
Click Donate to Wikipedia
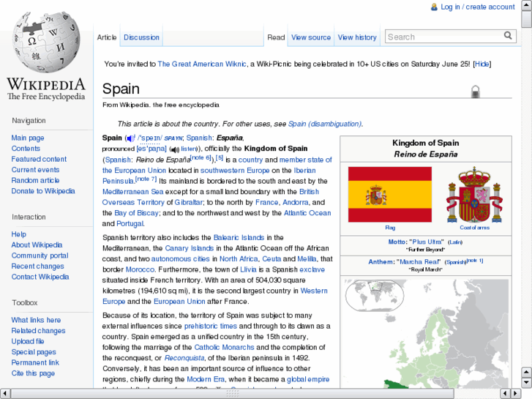pos(43,191)
